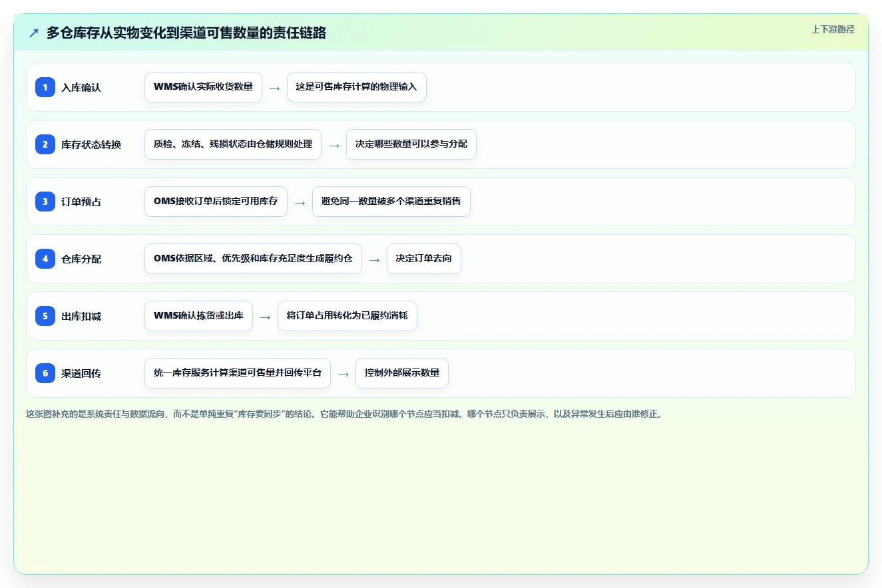Click the OMS依据区域、优先级和库存充足度生成履约仓 box
This screenshot has height=588, width=882.
(x=253, y=259)
